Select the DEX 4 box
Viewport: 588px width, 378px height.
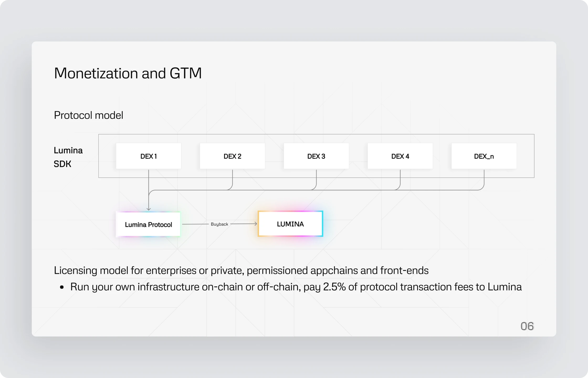(x=400, y=156)
